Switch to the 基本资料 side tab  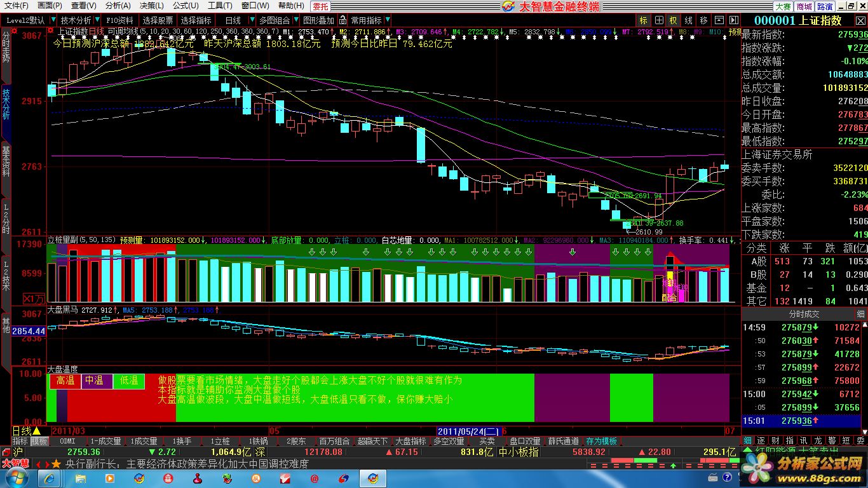click(6, 170)
